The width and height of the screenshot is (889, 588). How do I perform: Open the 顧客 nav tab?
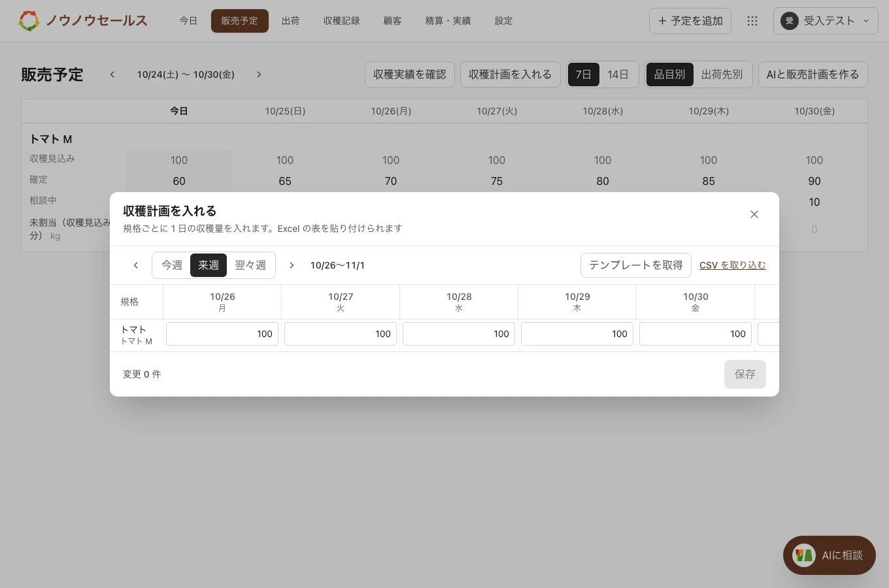coord(393,21)
